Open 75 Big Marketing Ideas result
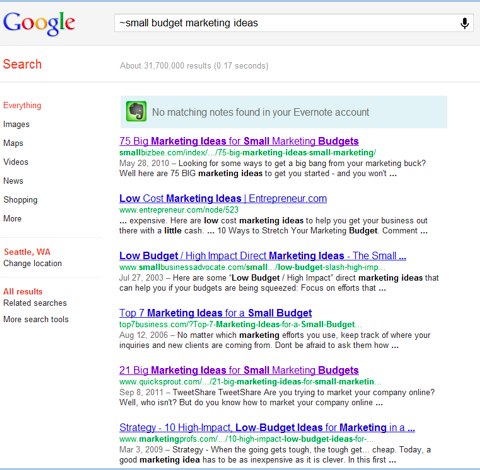480x470 pixels. [x=239, y=141]
